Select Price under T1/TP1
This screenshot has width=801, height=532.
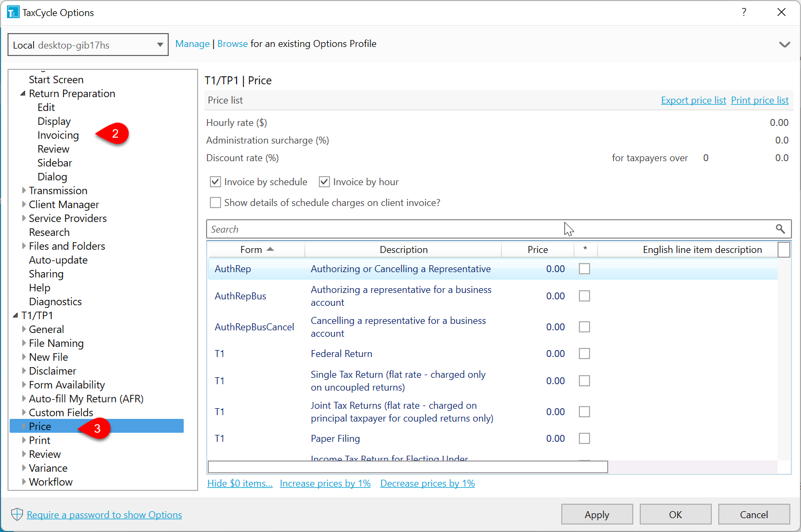point(40,426)
